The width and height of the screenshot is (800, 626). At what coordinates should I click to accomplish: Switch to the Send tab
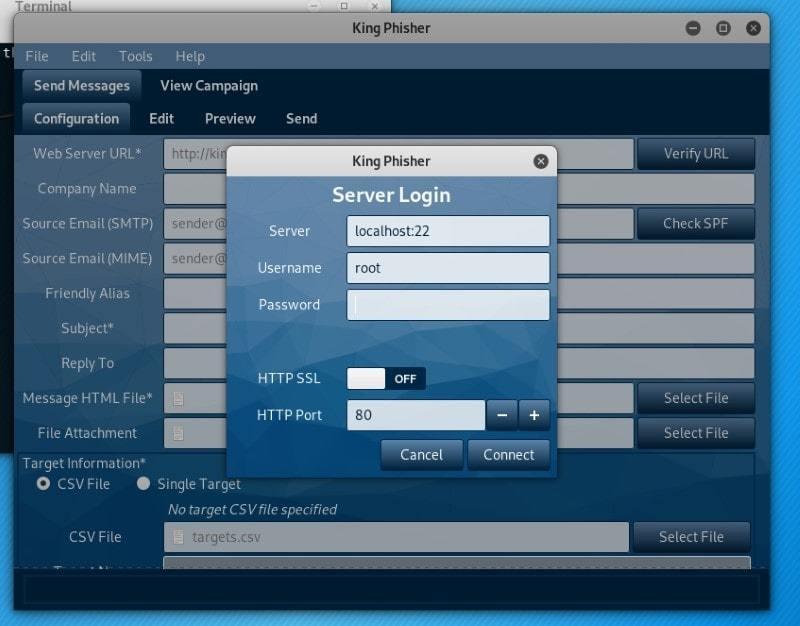pyautogui.click(x=301, y=118)
